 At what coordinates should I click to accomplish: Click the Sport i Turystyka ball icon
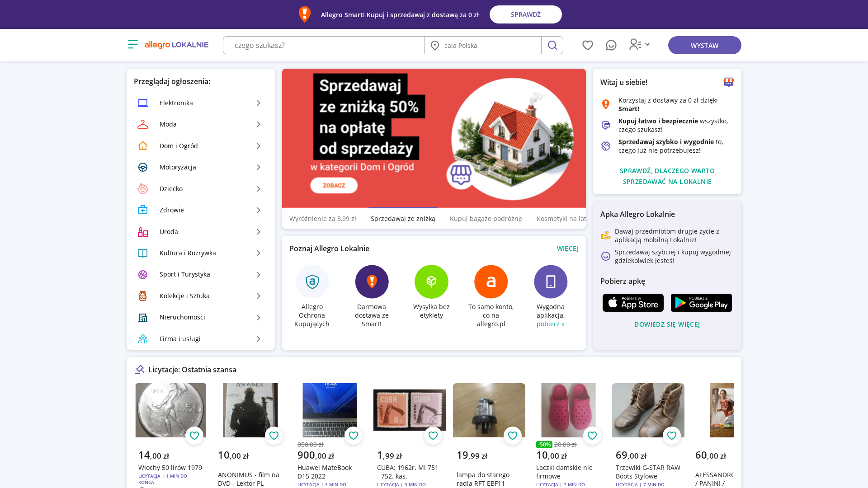pos(143,274)
